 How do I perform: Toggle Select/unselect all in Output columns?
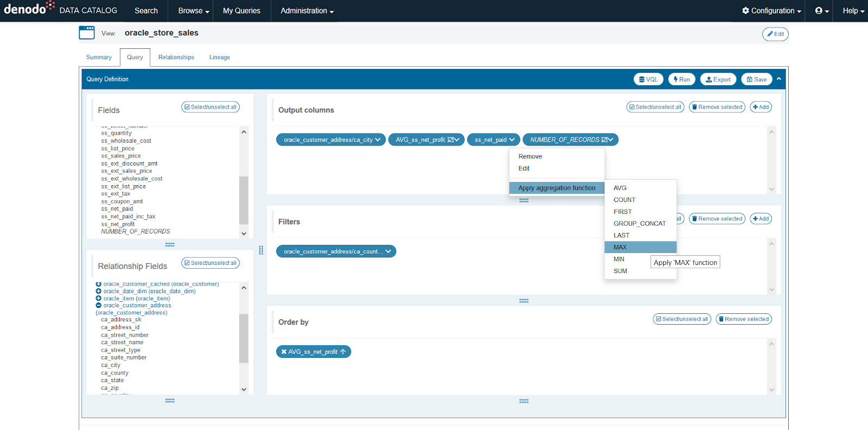click(655, 107)
